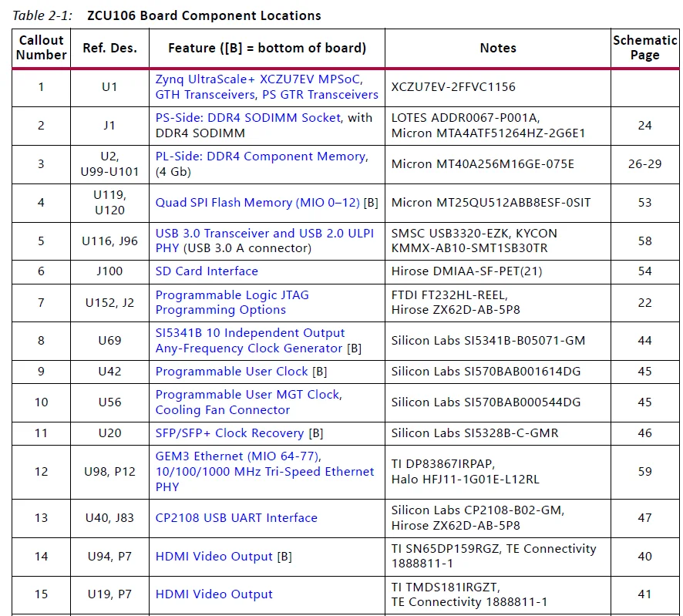Follow the CP2108 USB UART Interface link
This screenshot has height=616, width=683.
pyautogui.click(x=236, y=518)
